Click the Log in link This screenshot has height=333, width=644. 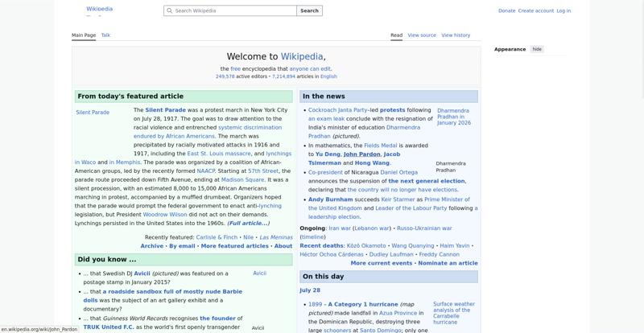563,11
